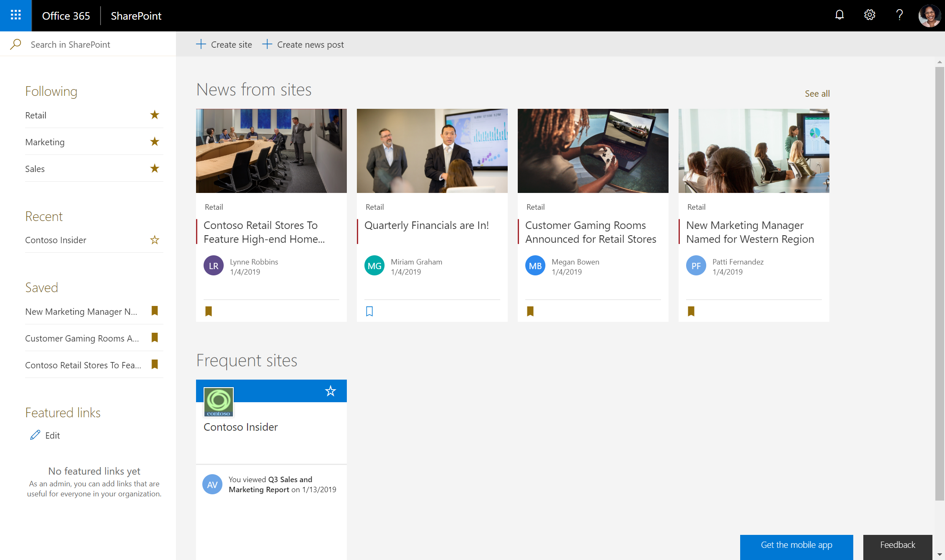
Task: Click the bookmark icon on Customer Gaming Rooms article
Action: tap(530, 310)
